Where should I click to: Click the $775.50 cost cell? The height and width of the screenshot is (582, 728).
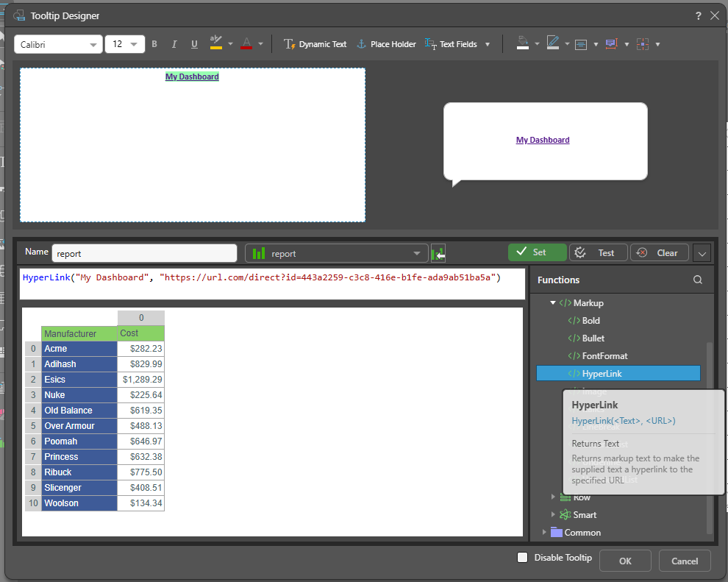pyautogui.click(x=141, y=472)
